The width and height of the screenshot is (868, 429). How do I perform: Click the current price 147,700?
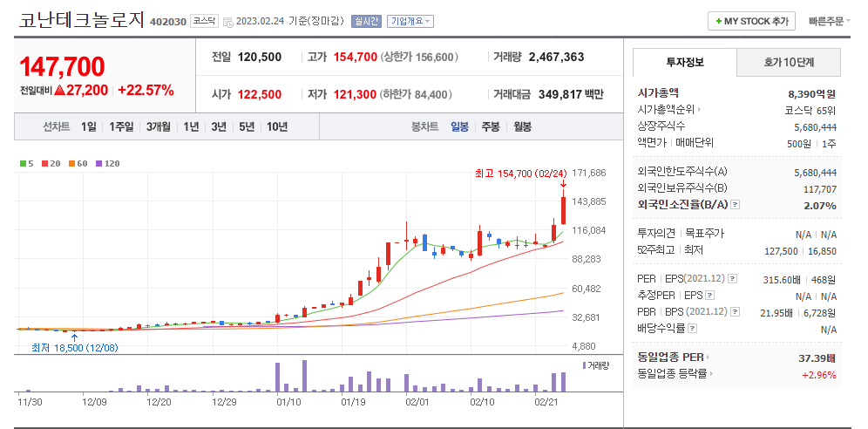click(x=62, y=67)
